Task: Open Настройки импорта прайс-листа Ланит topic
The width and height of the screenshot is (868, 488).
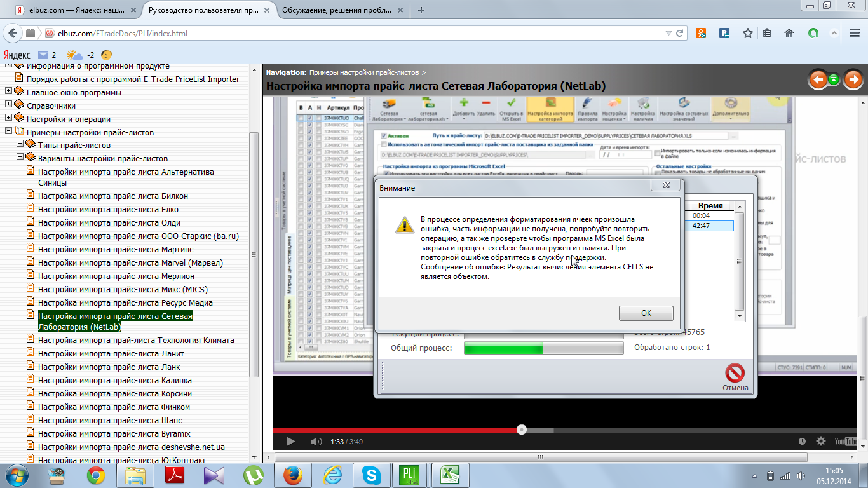Action: point(111,354)
